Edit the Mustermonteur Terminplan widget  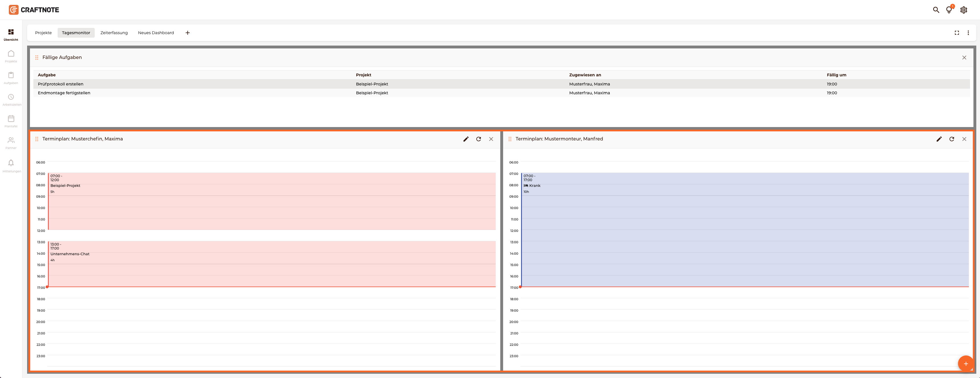[939, 139]
